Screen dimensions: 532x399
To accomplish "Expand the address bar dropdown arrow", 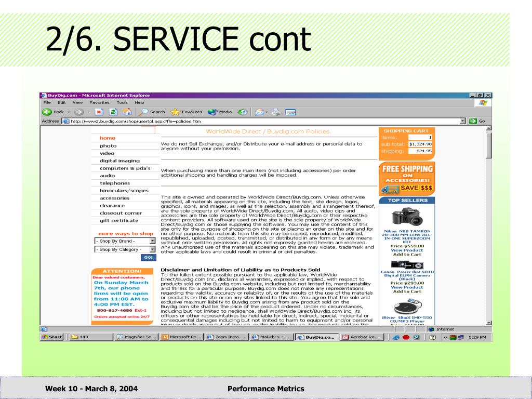I will [x=462, y=121].
